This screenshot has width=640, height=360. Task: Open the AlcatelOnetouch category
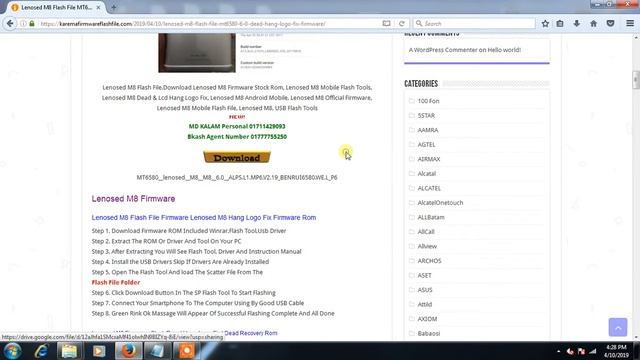(x=440, y=202)
